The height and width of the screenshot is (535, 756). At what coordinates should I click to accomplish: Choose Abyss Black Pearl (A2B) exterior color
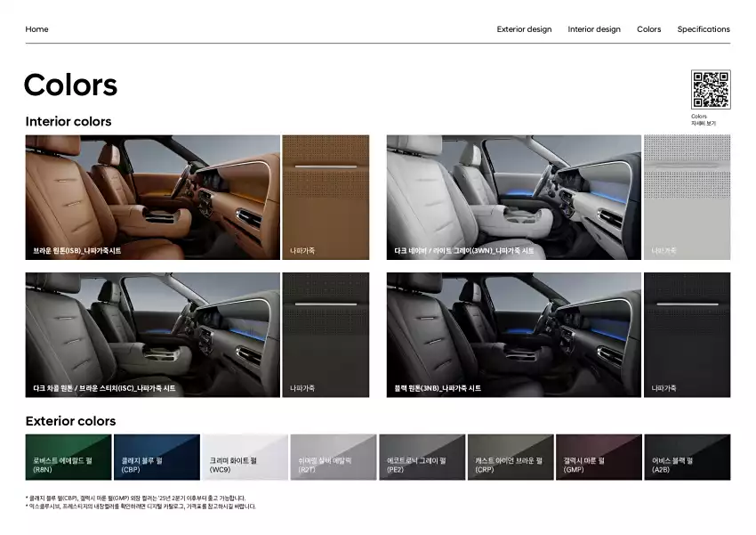687,457
